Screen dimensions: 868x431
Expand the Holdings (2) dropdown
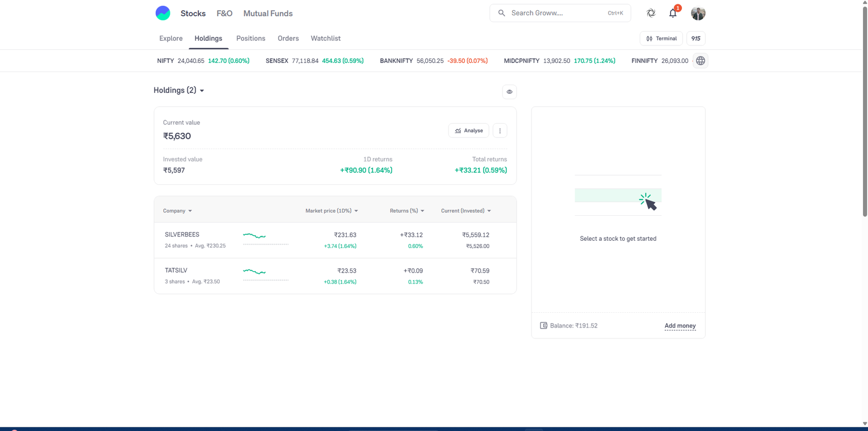(179, 90)
